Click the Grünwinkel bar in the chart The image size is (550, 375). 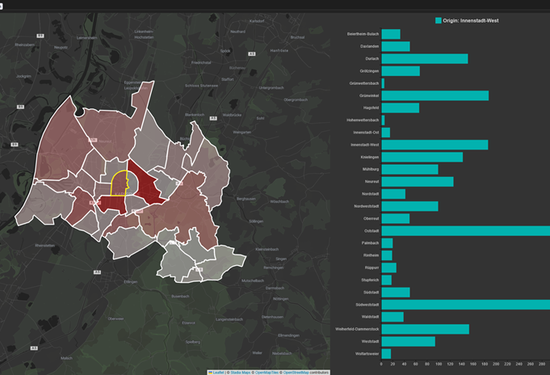[x=435, y=95]
